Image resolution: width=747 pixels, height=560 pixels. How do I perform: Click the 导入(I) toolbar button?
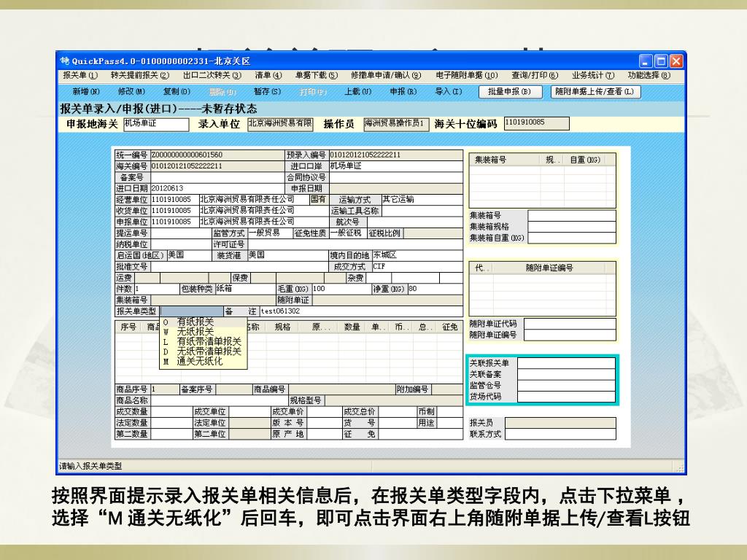coord(449,91)
